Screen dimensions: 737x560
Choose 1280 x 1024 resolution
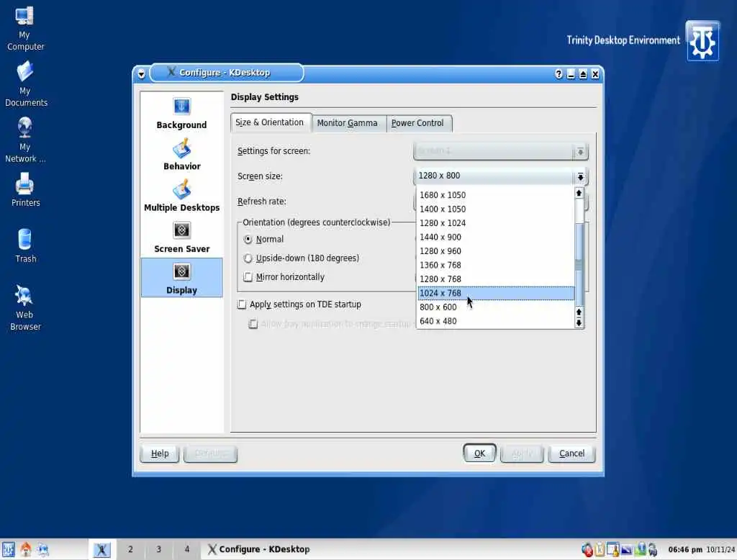tap(495, 223)
